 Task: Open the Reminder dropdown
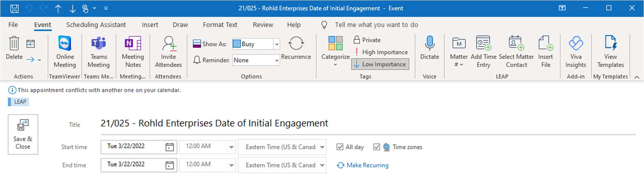pos(277,60)
